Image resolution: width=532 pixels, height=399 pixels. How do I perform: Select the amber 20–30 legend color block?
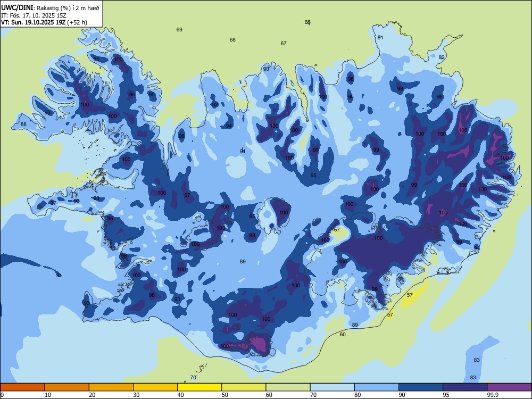111,387
